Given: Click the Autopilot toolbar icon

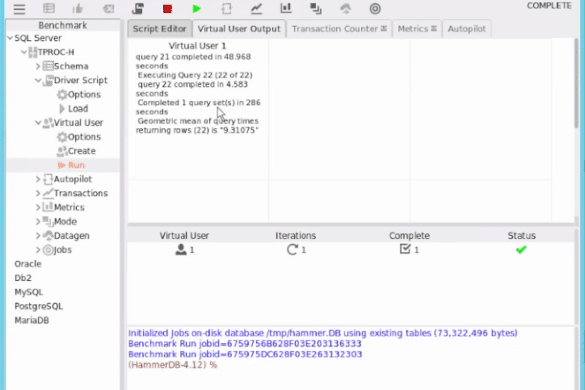Looking at the screenshot, I should pyautogui.click(x=226, y=8).
